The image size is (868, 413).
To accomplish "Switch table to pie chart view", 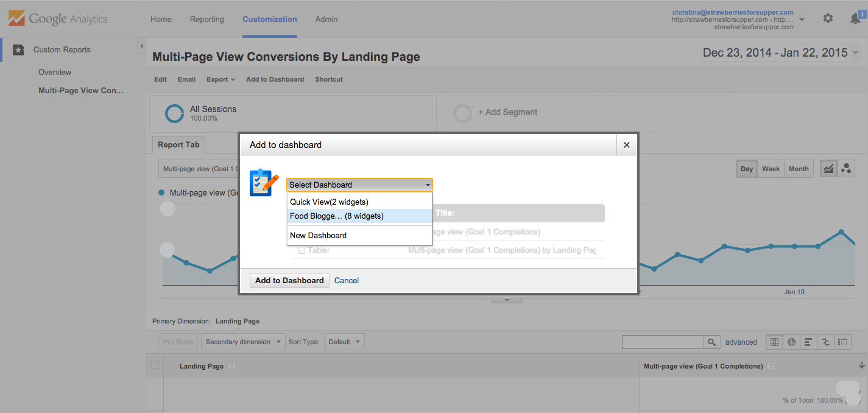I will 791,342.
